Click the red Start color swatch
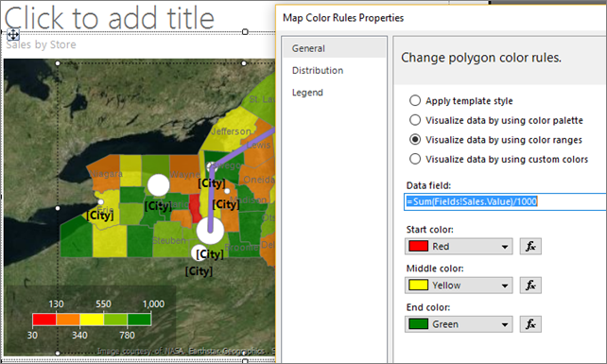Image resolution: width=607 pixels, height=364 pixels. 419,246
